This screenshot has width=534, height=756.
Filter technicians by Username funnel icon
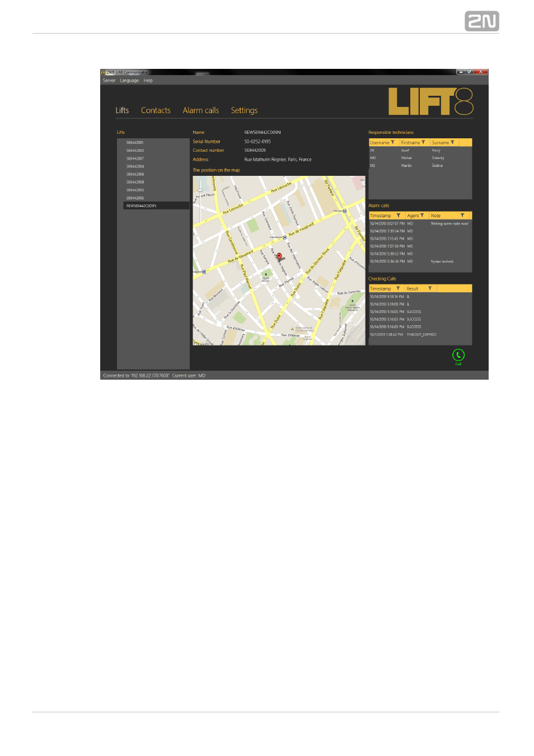tap(392, 142)
